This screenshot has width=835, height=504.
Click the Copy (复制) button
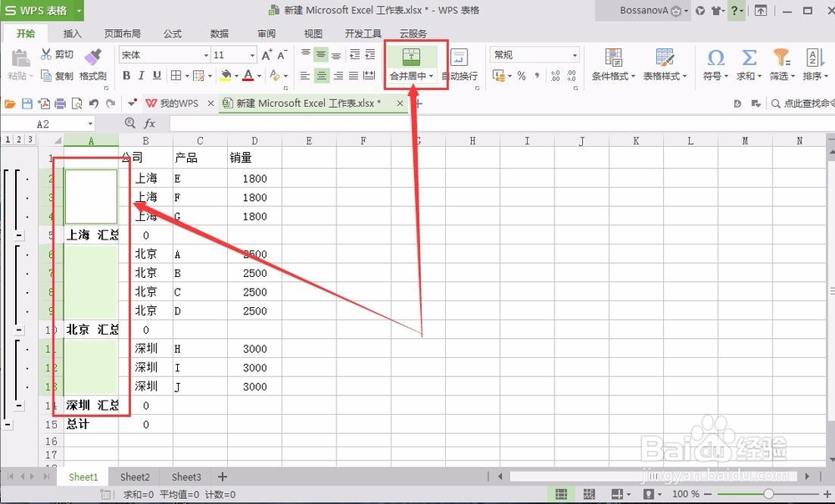click(x=57, y=76)
